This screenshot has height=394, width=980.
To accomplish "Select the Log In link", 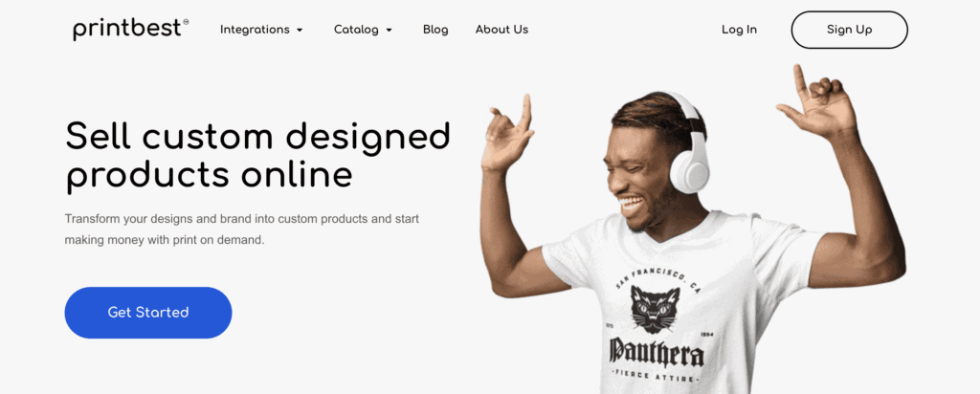I will click(x=740, y=30).
